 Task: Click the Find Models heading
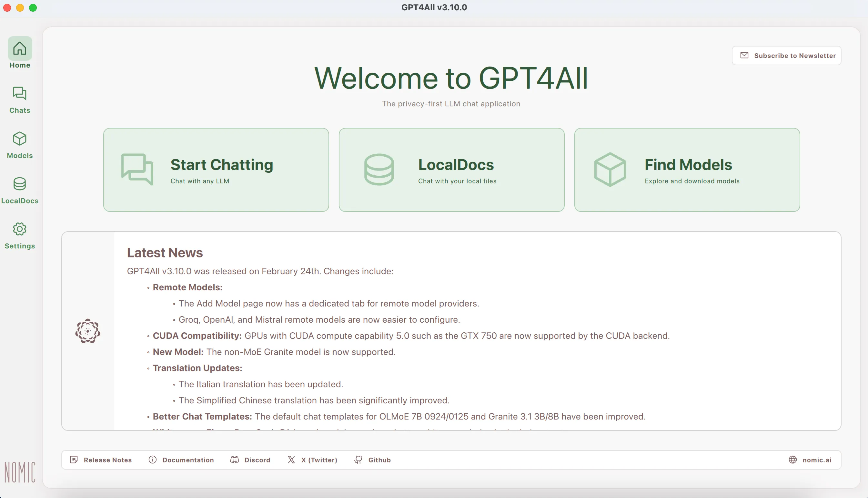coord(688,165)
